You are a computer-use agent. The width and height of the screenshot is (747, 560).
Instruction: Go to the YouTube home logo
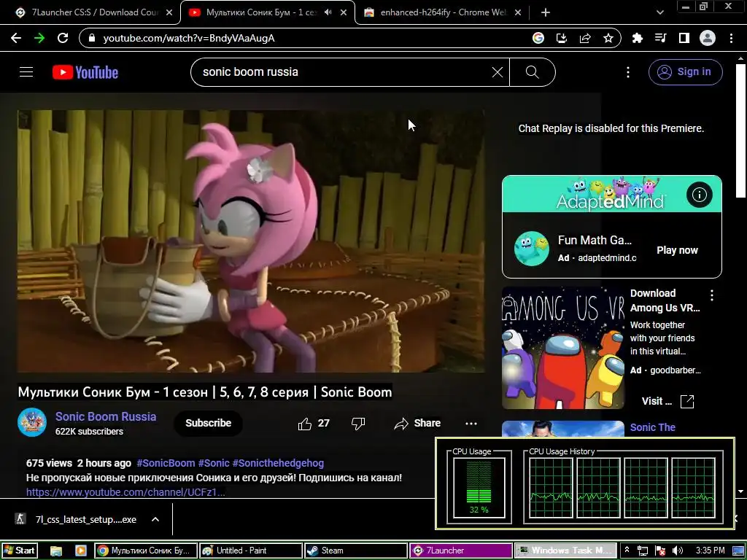(x=85, y=72)
